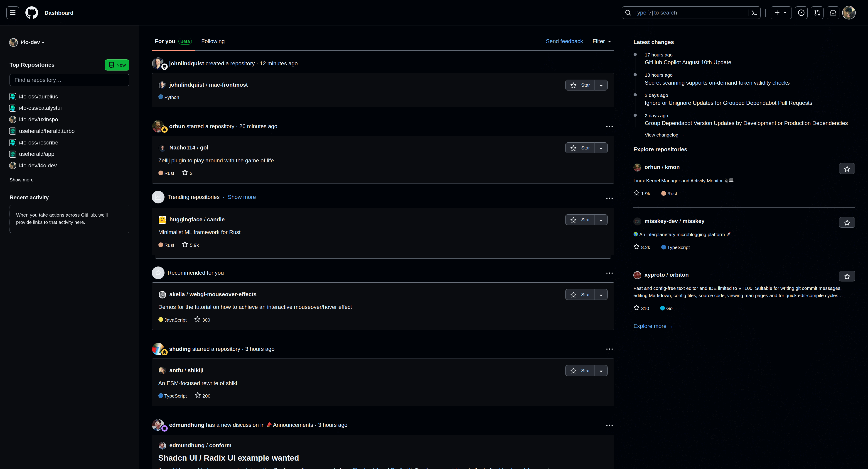Open orhun / kmon repository link
The width and height of the screenshot is (868, 469).
coord(662,167)
